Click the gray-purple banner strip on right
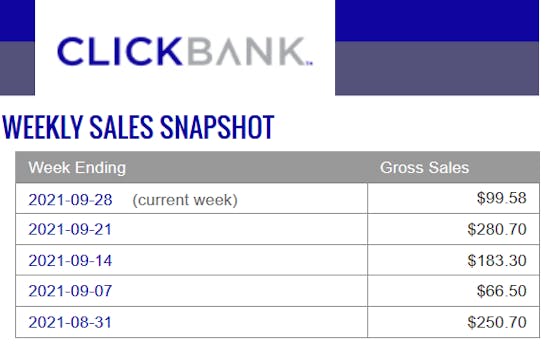This screenshot has width=559, height=360. [437, 68]
